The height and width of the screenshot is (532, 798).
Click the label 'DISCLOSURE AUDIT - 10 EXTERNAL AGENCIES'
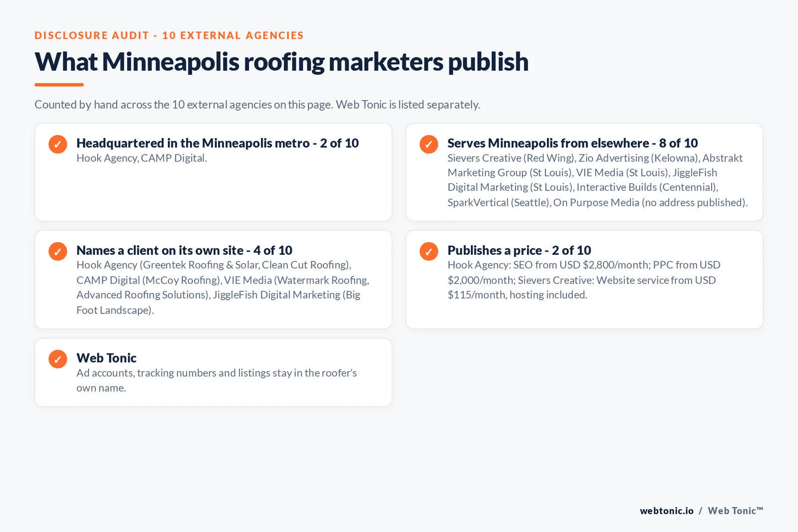[169, 35]
